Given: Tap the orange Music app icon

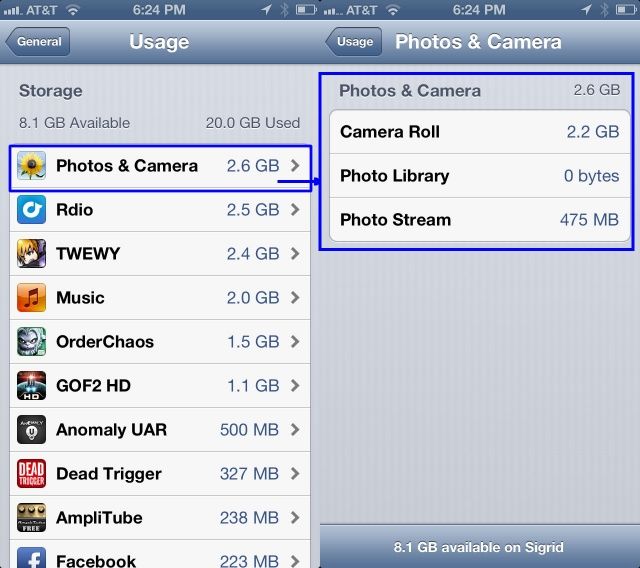Looking at the screenshot, I should [31, 298].
